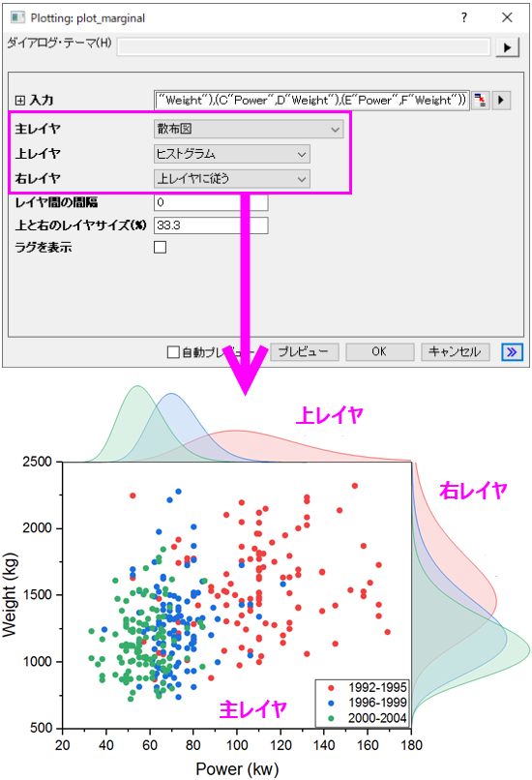This screenshot has height=780, width=532.
Task: Click the 2500 tick label on Y axis
Action: pos(38,462)
